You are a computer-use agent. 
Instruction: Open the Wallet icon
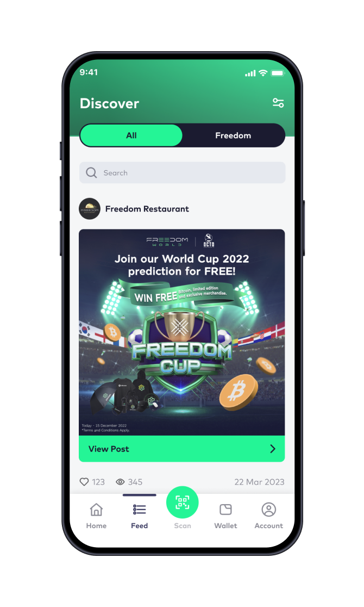225,510
